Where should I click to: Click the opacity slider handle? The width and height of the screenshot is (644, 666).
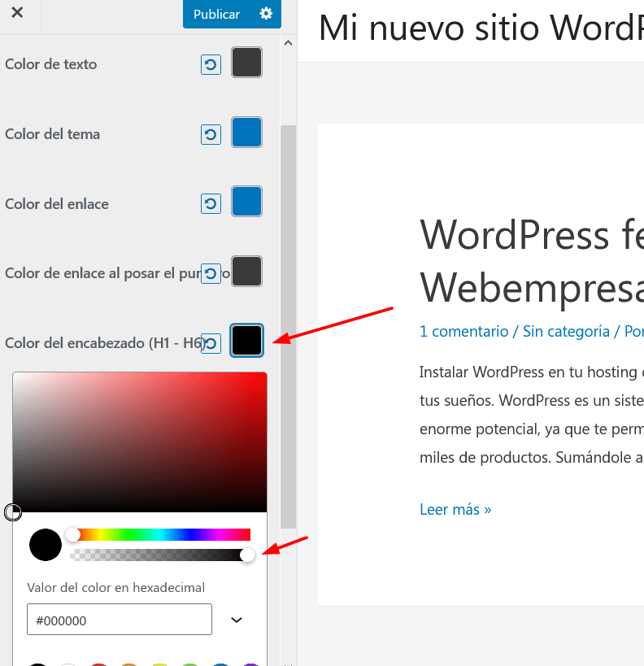(x=247, y=555)
